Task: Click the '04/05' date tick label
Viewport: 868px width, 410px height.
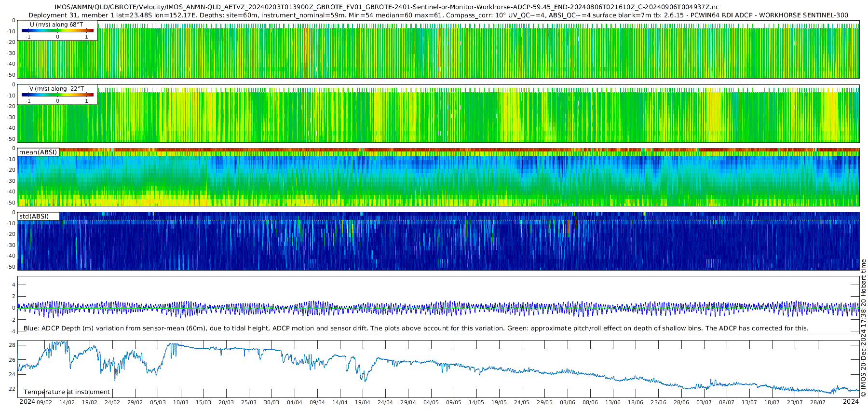Action: coord(431,402)
